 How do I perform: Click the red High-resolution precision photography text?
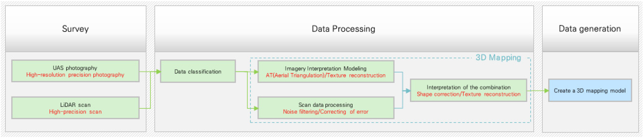click(75, 75)
